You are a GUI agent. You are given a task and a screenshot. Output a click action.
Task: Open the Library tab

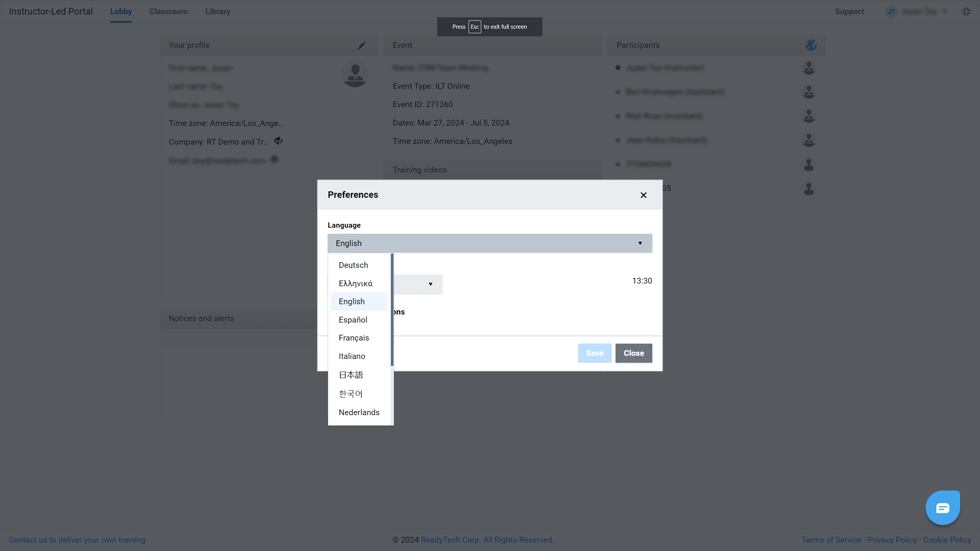pos(217,11)
